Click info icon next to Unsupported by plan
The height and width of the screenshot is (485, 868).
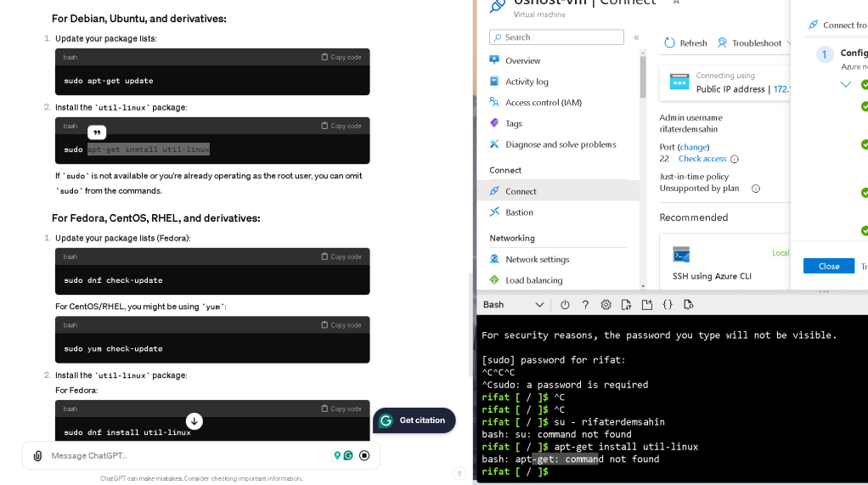tap(756, 189)
